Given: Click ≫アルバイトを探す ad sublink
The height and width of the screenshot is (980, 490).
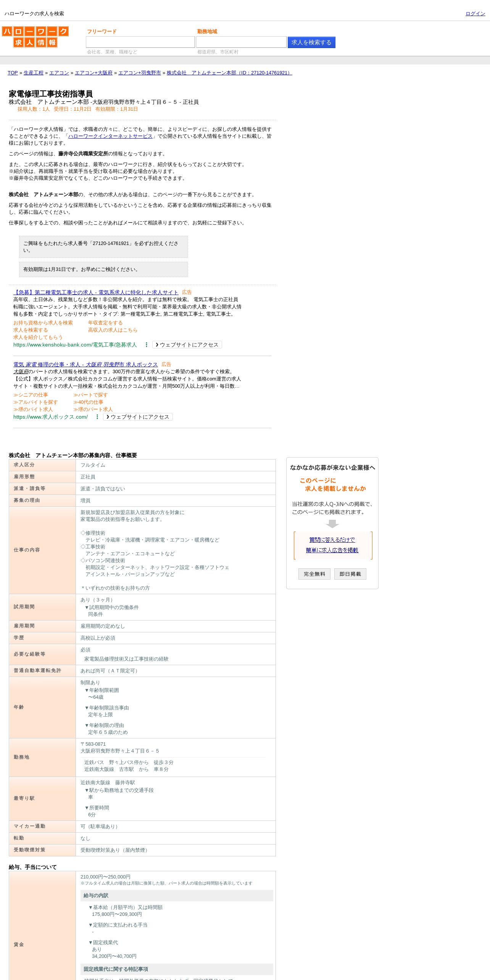Looking at the screenshot, I should pyautogui.click(x=35, y=402).
